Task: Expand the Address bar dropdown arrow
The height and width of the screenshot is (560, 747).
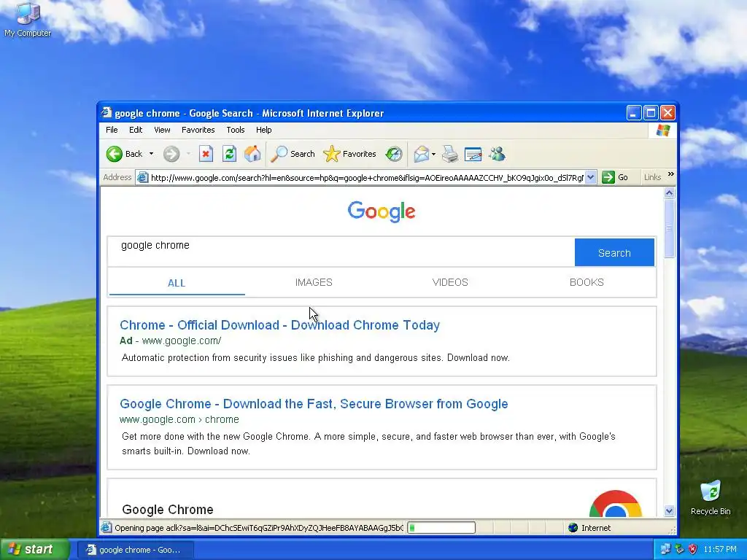Action: (x=590, y=178)
